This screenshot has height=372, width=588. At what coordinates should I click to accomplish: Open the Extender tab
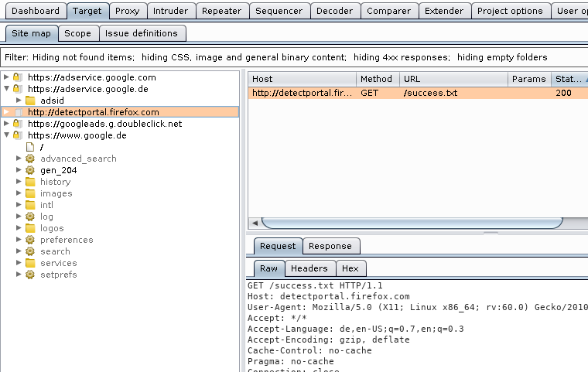pos(444,11)
